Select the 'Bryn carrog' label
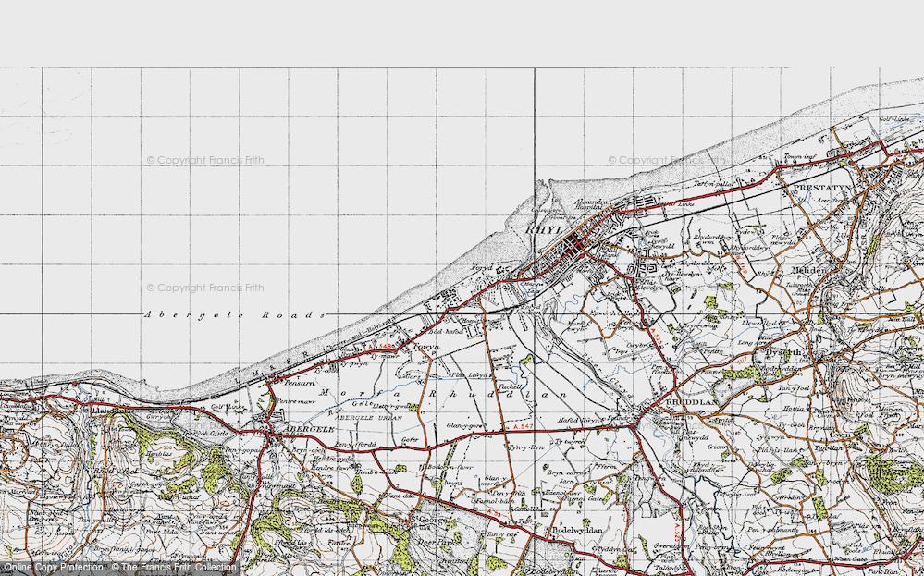Viewport: 924px width, 576px height. (565, 472)
